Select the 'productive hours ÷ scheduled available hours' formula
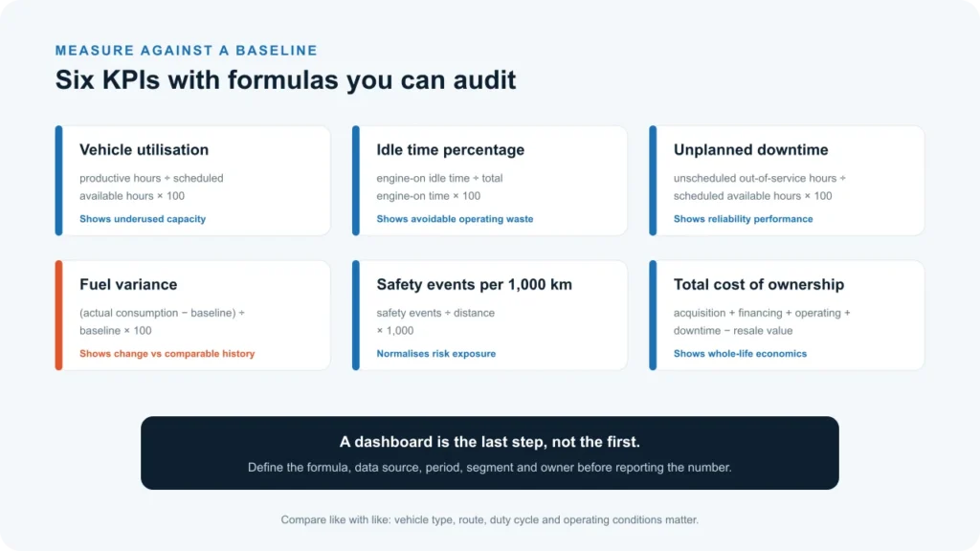Screen dimensions: 980x551 point(151,187)
